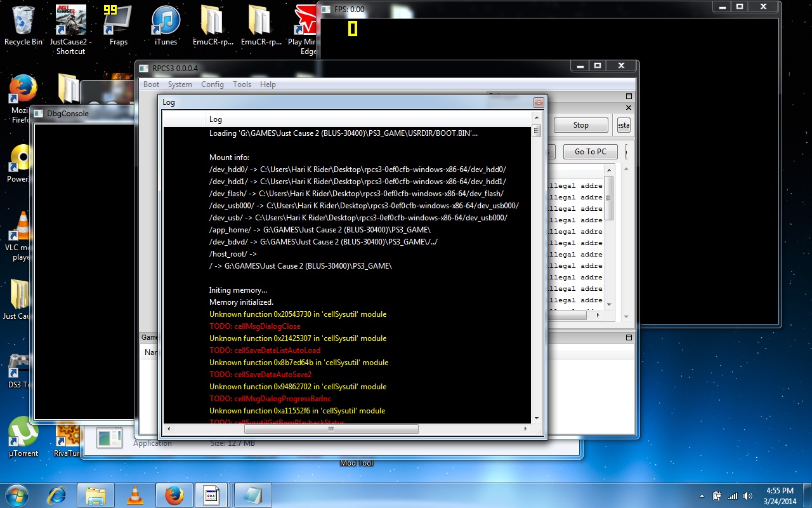812x508 pixels.
Task: Click the VLC cone icon in the taskbar
Action: tap(134, 495)
